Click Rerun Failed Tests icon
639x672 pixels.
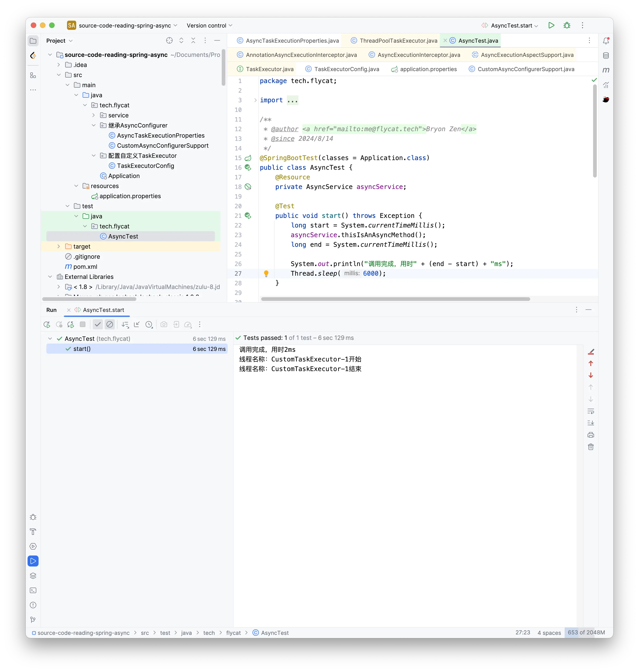click(x=59, y=325)
